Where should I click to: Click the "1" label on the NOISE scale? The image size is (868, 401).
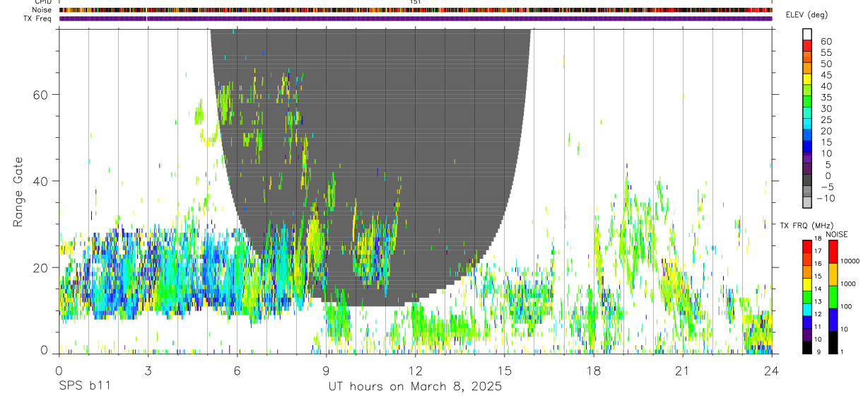841,351
